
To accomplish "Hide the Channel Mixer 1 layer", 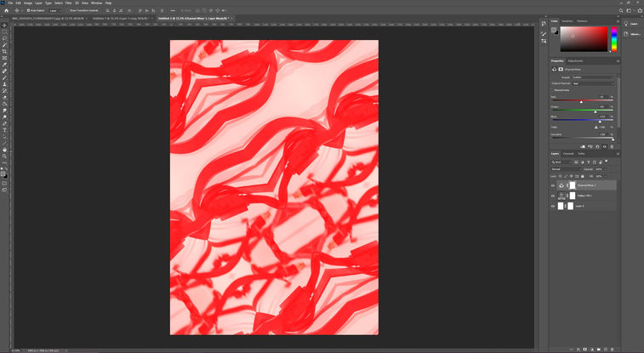I will [x=553, y=185].
